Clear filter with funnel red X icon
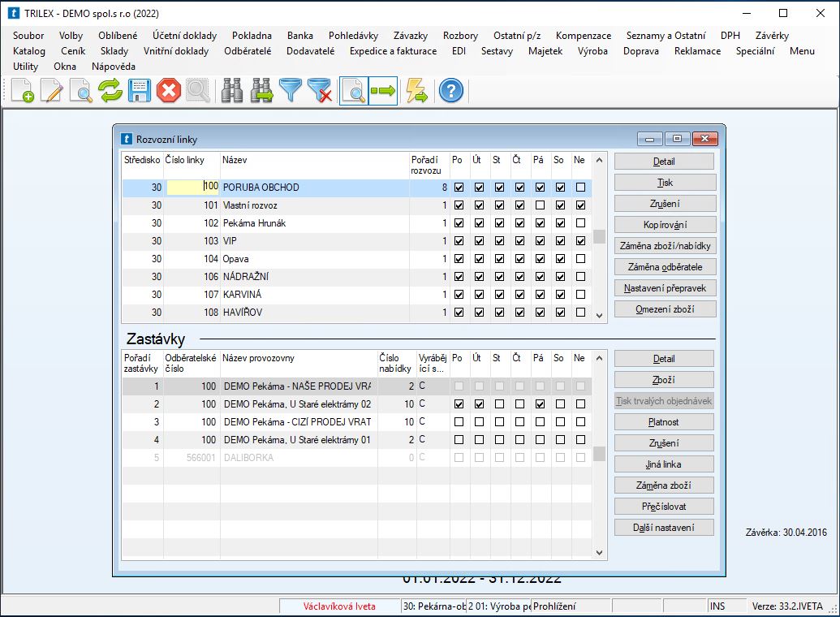Viewport: 840px width, 617px height. (x=320, y=91)
